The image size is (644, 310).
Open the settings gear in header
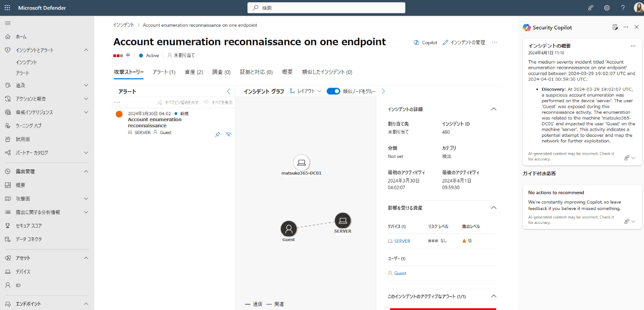pos(607,8)
